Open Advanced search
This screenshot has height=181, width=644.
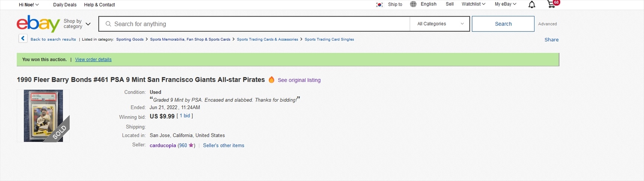(x=547, y=24)
